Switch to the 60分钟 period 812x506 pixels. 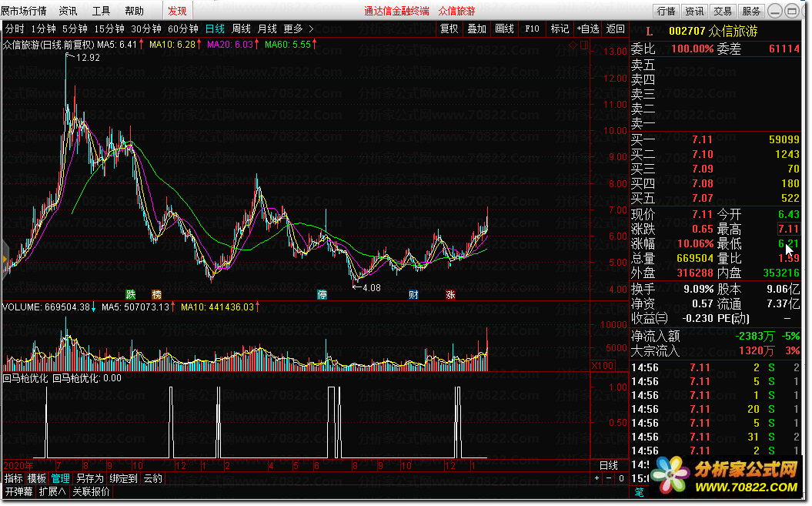[x=183, y=29]
